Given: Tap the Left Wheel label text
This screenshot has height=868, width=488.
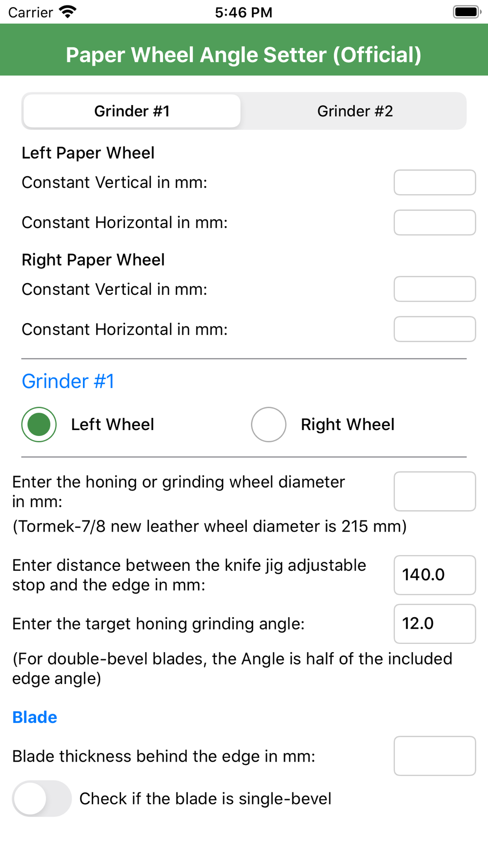Looking at the screenshot, I should point(112,424).
